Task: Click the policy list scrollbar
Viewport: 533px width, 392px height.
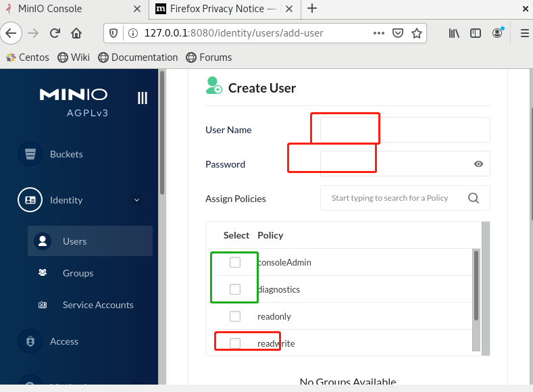Action: click(476, 286)
